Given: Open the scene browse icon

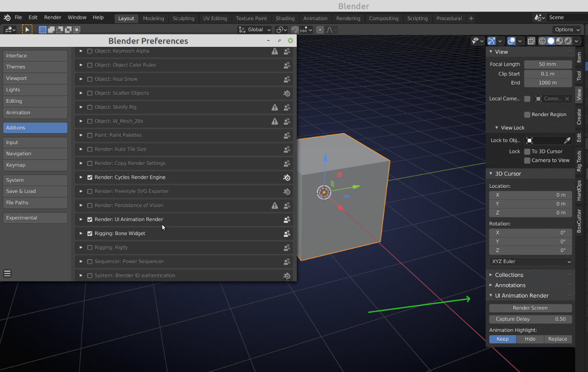Looking at the screenshot, I should point(539,17).
